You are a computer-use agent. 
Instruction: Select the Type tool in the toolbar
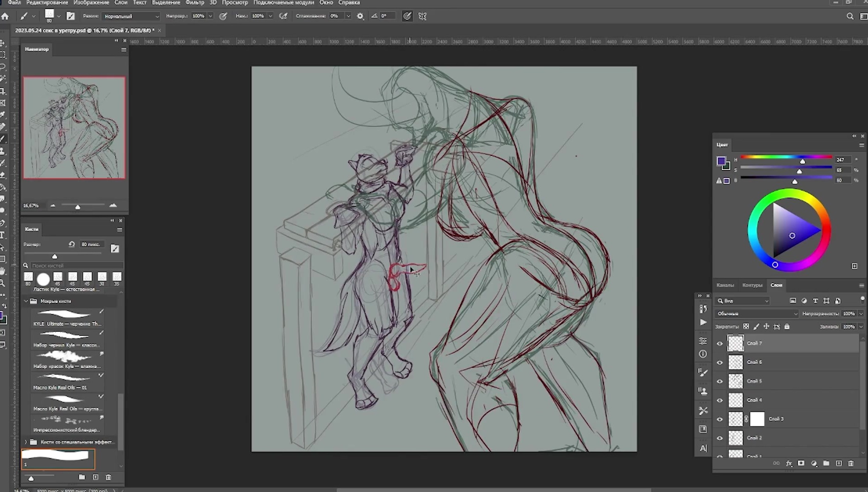point(3,235)
